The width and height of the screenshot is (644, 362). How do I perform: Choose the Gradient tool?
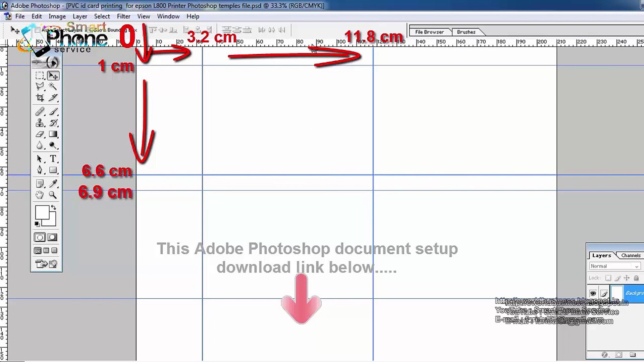pyautogui.click(x=53, y=134)
